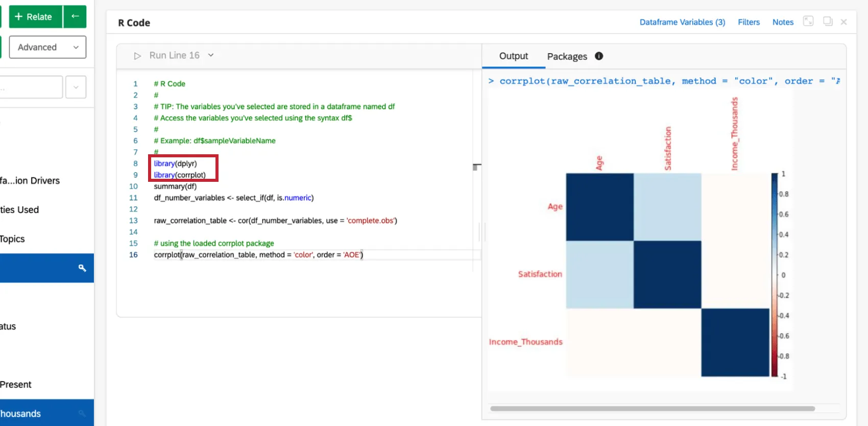Switch to the Packages tab
This screenshot has width=868, height=426.
pyautogui.click(x=567, y=56)
